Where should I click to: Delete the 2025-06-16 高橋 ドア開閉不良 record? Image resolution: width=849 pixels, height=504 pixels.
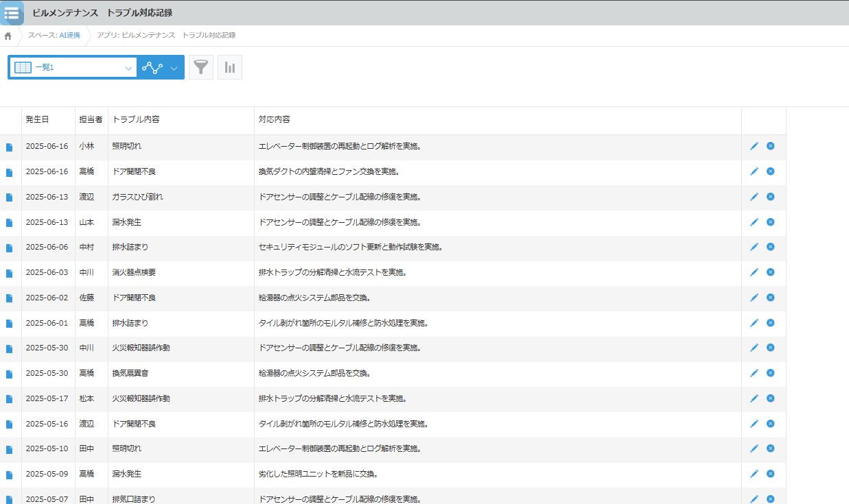[770, 171]
